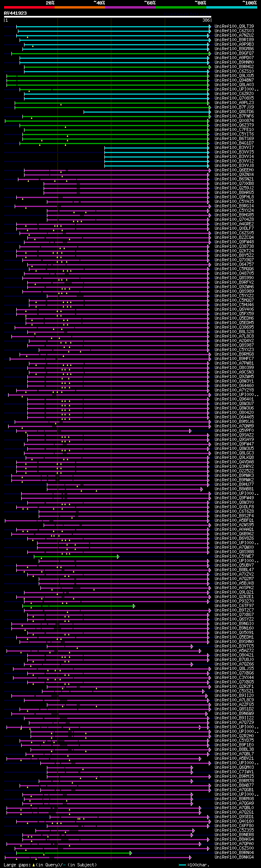Click label UniRef100_Q96401
Viewport: 261px width, 868px height.
[x=234, y=399]
